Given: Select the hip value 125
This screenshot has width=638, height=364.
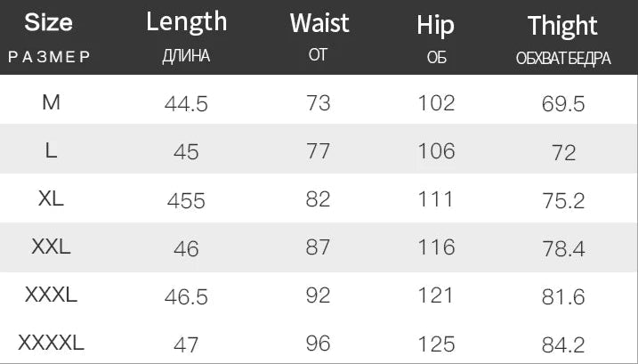Looking at the screenshot, I should [x=436, y=344].
